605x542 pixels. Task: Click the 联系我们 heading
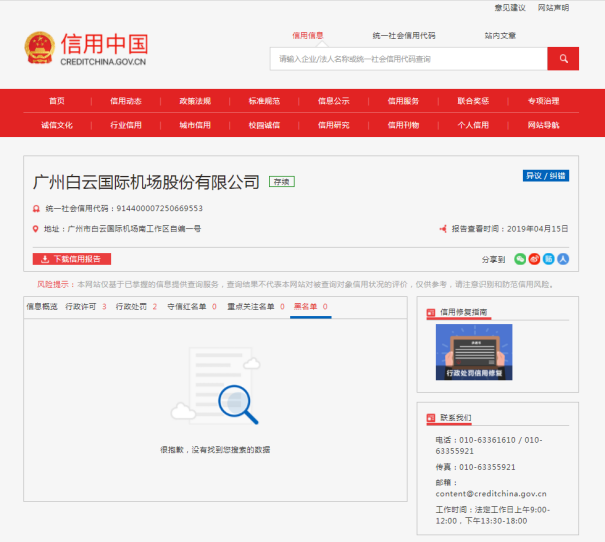456,418
